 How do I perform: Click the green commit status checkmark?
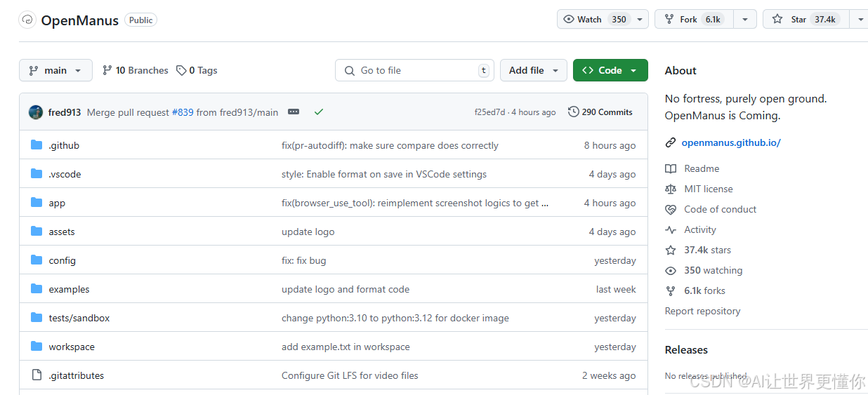coord(319,112)
